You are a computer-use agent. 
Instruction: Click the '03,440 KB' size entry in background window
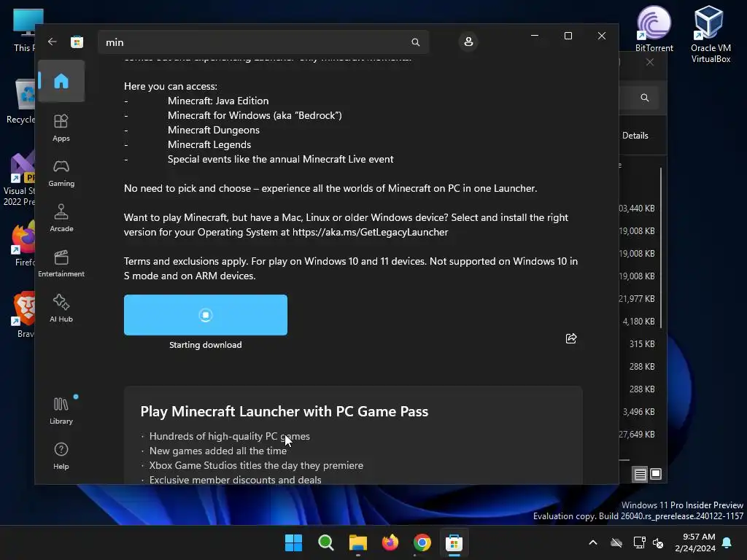point(637,209)
